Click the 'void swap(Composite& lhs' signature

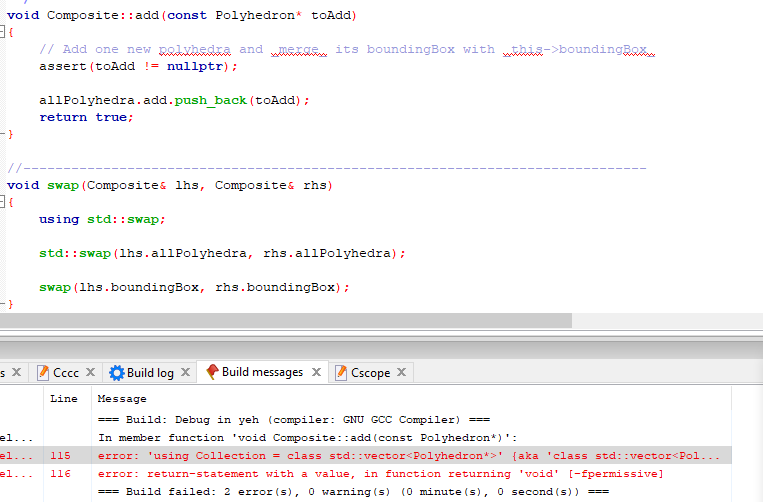tap(170, 185)
